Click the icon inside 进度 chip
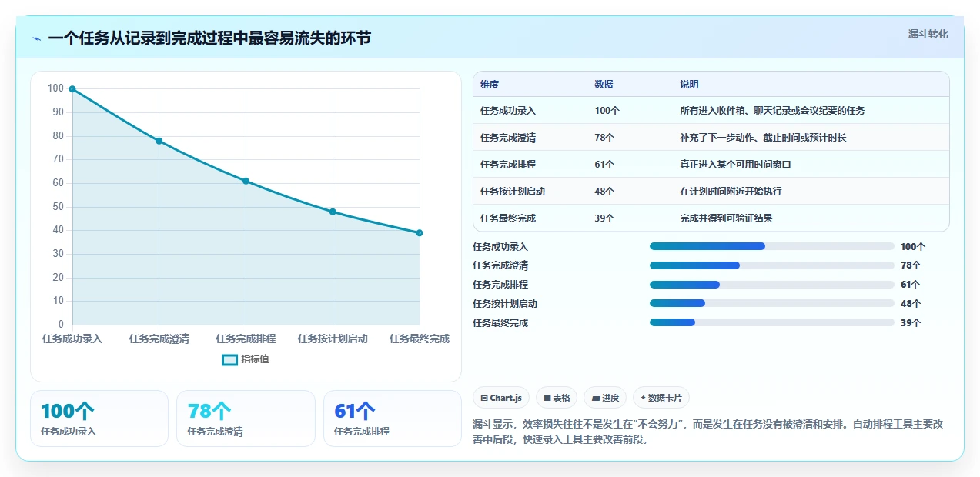Viewport: 980px width, 477px height. (x=596, y=399)
